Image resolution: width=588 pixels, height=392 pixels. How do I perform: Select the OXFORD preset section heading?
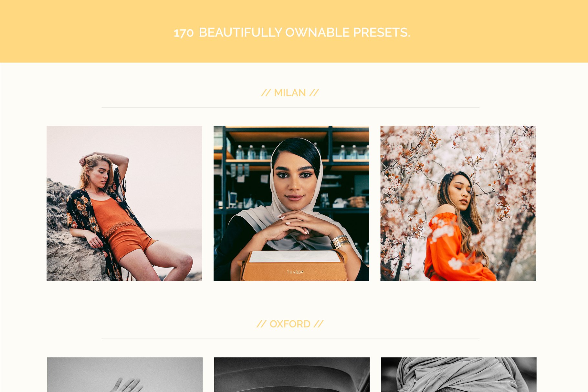pyautogui.click(x=290, y=324)
